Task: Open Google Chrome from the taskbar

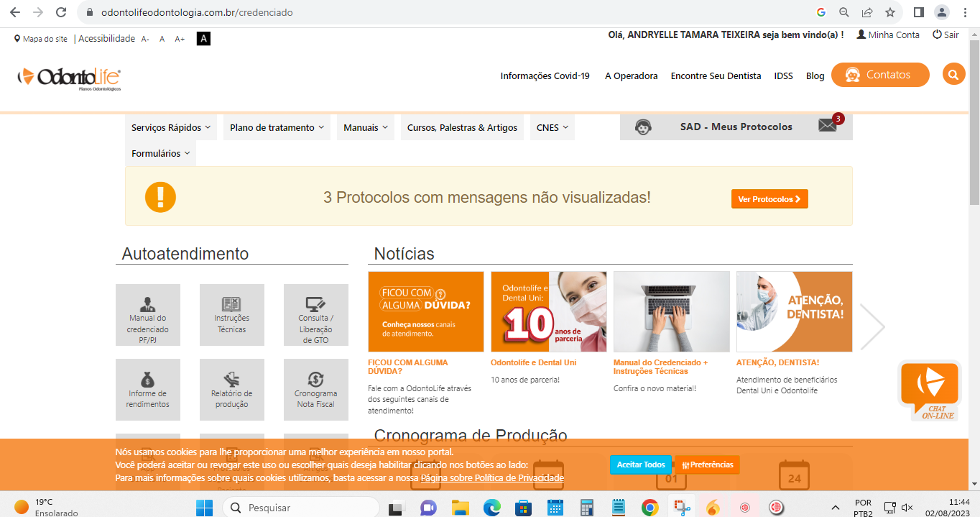Action: (x=650, y=508)
